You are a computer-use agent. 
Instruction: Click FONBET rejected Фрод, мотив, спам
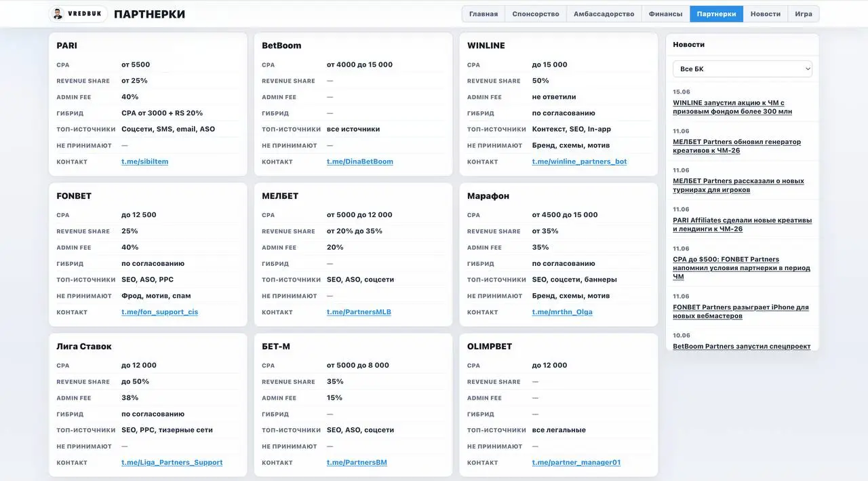click(156, 296)
